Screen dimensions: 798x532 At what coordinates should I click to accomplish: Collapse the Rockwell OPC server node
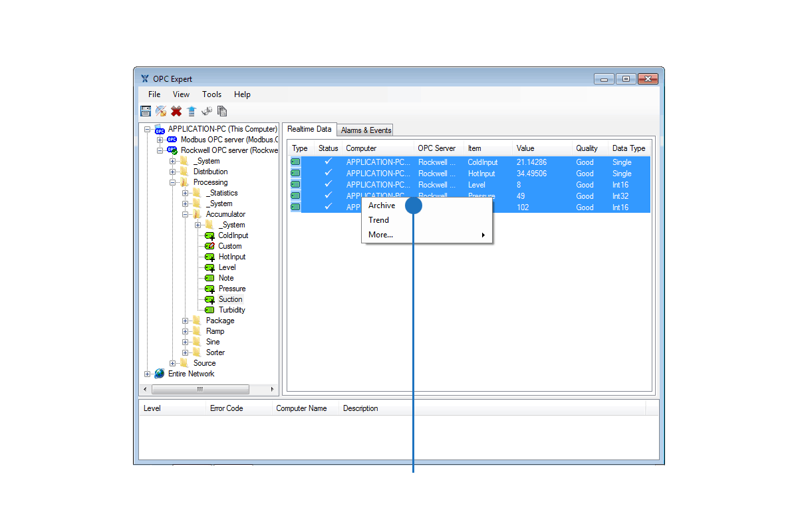[x=160, y=150]
